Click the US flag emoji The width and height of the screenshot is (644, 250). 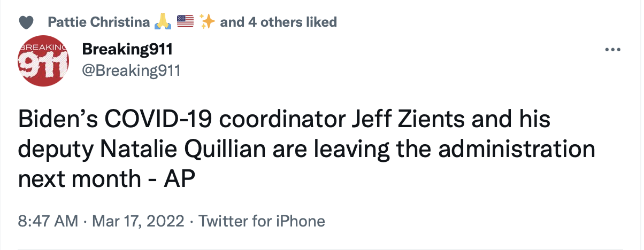click(x=185, y=21)
